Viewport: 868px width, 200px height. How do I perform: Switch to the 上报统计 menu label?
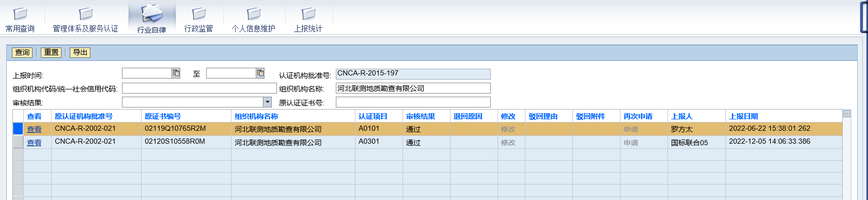[308, 29]
